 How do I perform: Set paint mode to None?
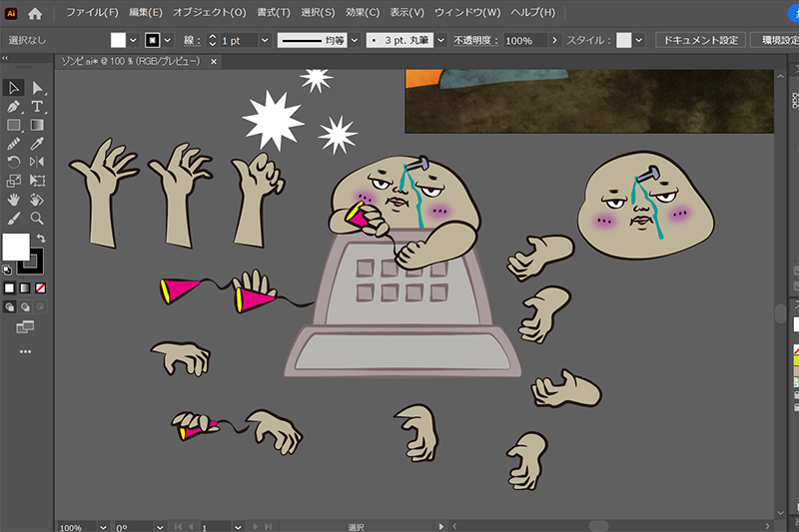[39, 287]
